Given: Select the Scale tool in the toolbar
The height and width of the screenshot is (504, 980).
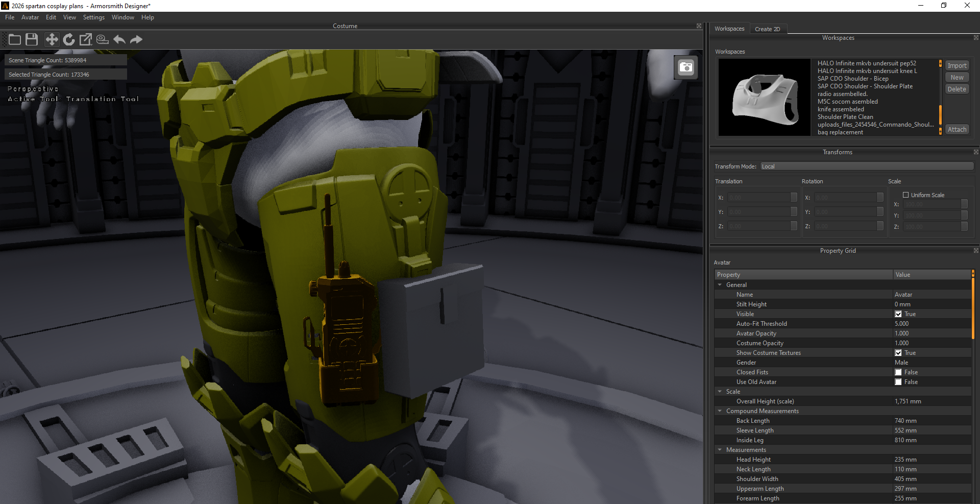Looking at the screenshot, I should click(85, 39).
